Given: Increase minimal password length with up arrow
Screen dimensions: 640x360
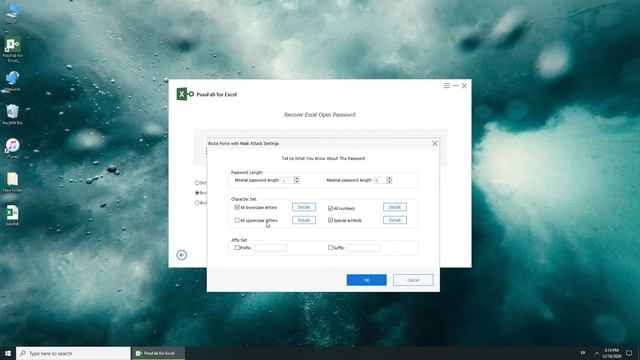Looking at the screenshot, I should (x=297, y=178).
